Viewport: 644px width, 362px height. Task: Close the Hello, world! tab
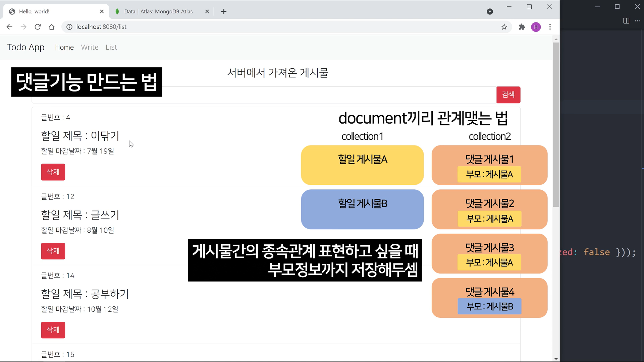[x=102, y=11]
